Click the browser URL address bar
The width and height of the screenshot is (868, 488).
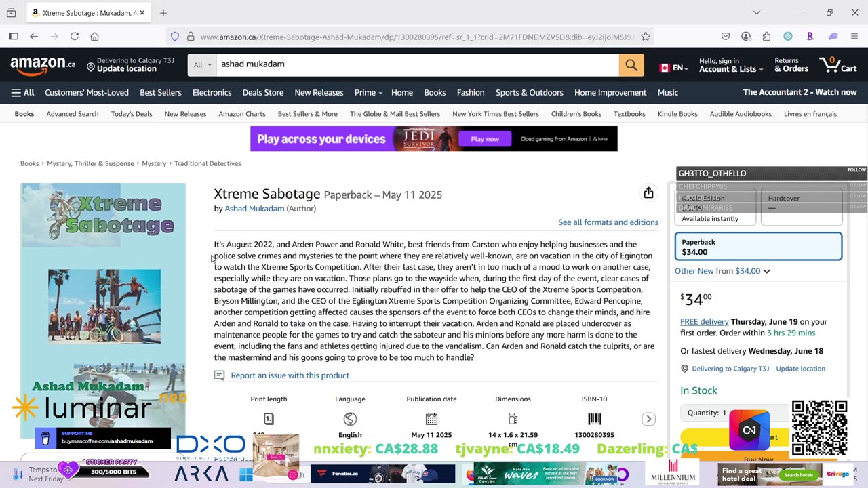(x=417, y=37)
